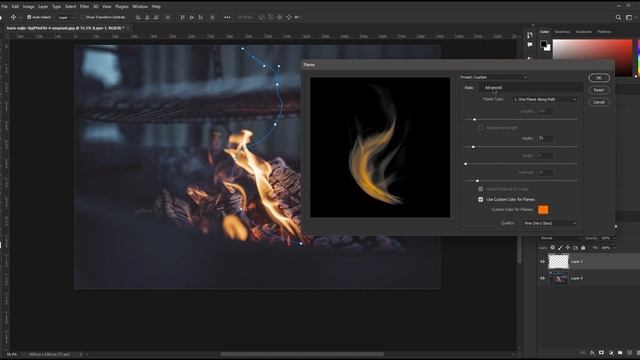Click the lock image pixels brush icon
Screen dimensions: 640x360
click(560, 248)
